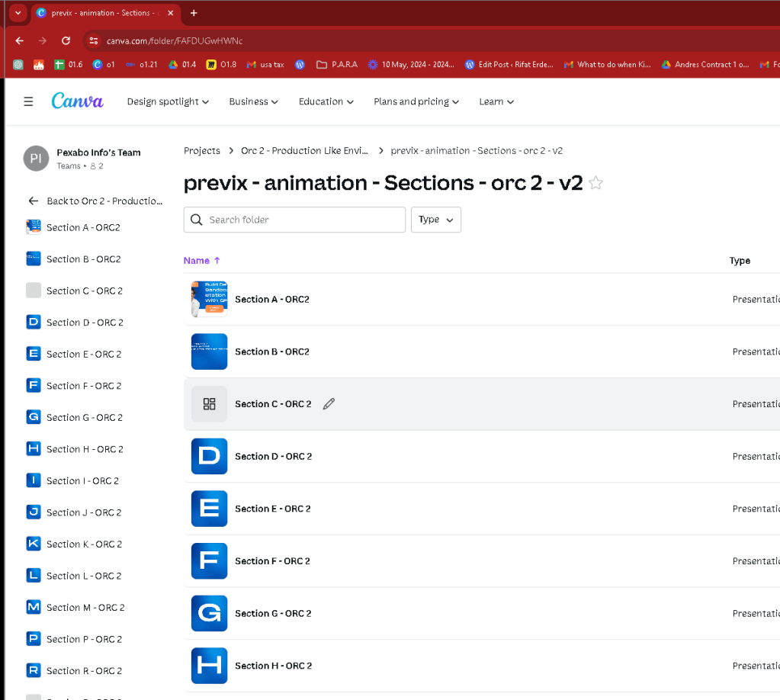Click the pencil rename icon for Section C

click(329, 404)
